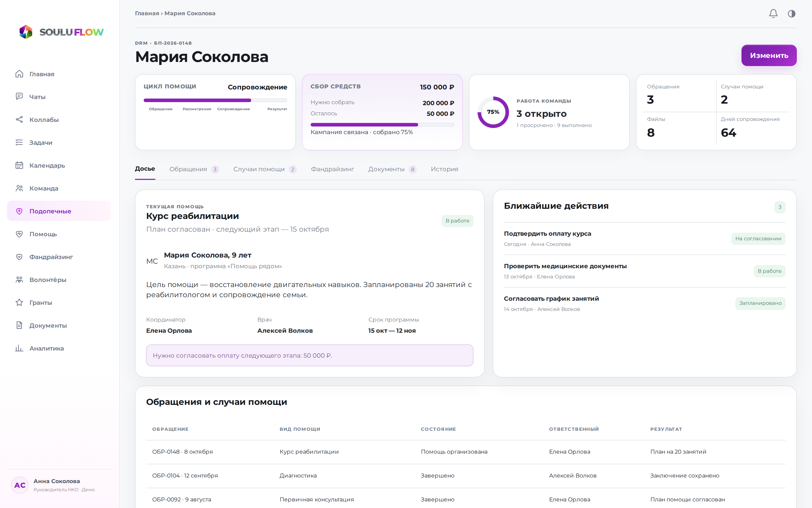The height and width of the screenshot is (508, 812).
Task: Switch to the Обращения tab
Action: click(x=194, y=169)
